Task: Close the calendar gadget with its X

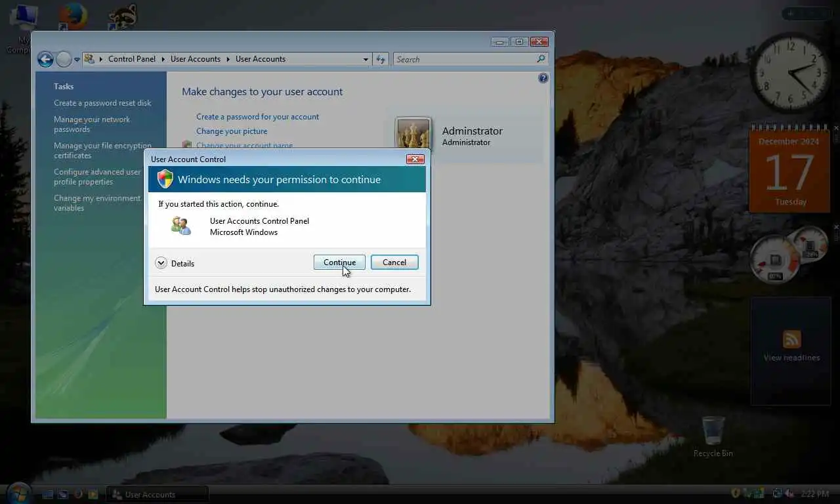Action: (x=836, y=128)
